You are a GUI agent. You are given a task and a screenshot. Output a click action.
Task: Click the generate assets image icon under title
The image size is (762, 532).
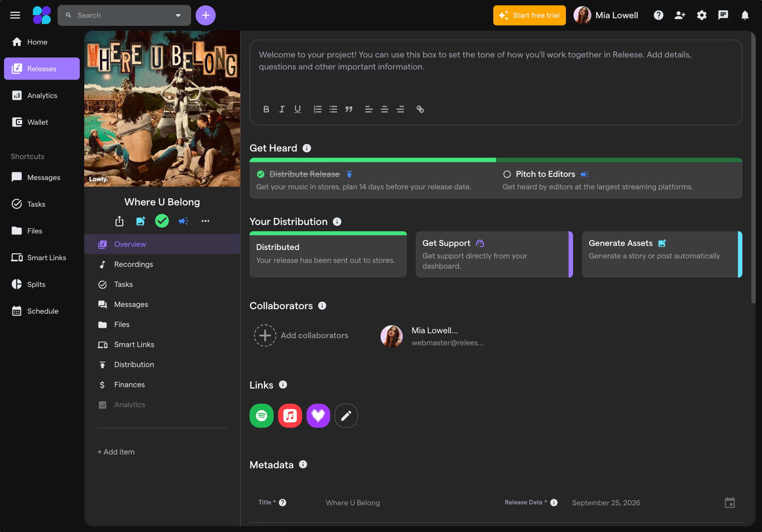141,221
